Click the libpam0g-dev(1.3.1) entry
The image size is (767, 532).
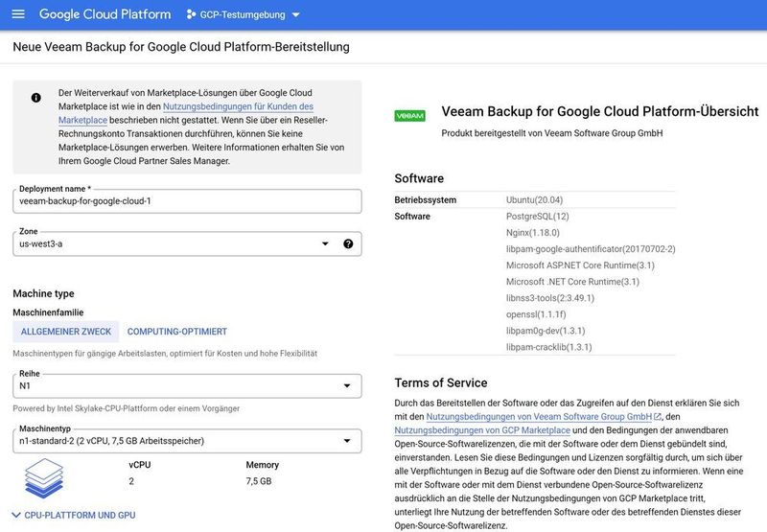546,331
